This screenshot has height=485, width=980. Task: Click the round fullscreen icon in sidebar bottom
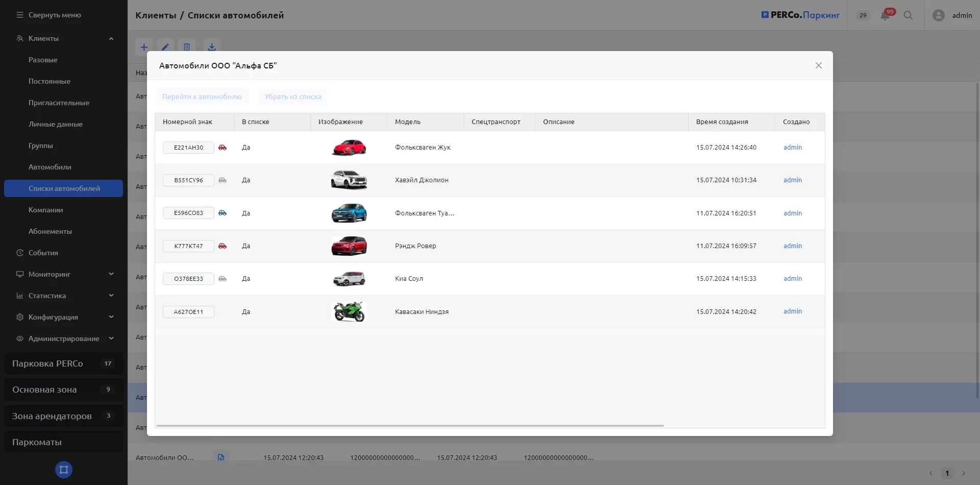coord(64,470)
